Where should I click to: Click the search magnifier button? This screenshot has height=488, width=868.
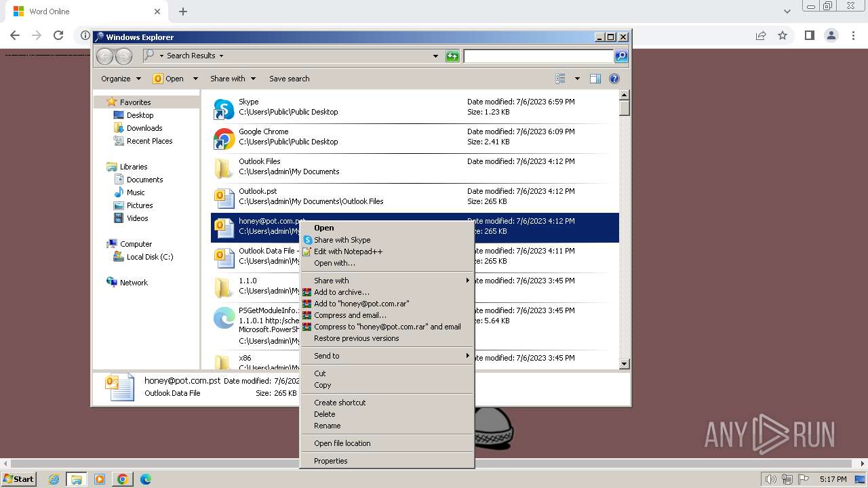click(621, 56)
